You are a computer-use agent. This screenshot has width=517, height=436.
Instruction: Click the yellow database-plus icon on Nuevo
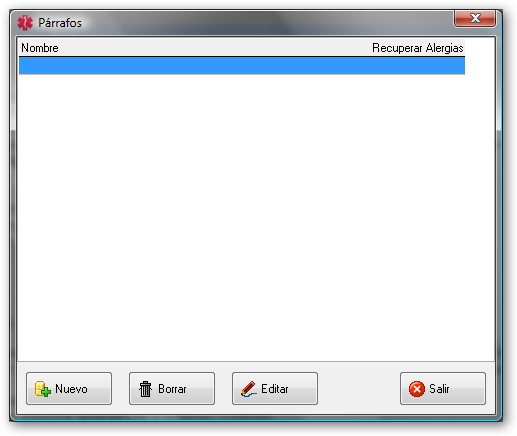click(x=42, y=389)
